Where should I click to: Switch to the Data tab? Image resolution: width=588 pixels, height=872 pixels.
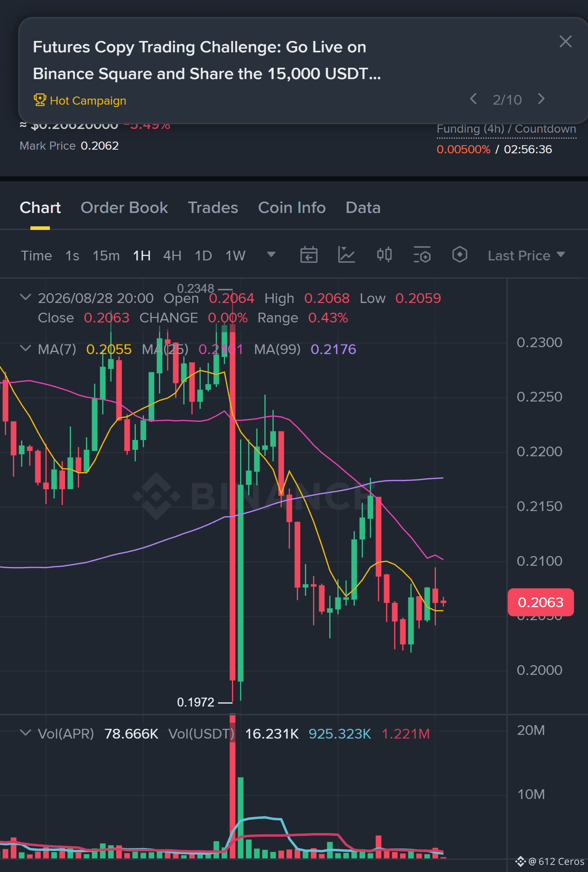[x=363, y=208]
